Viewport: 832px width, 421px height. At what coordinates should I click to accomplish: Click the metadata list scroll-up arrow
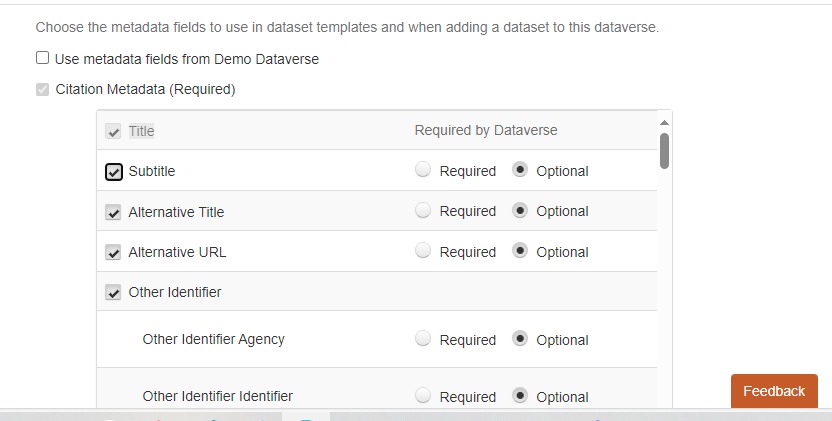[665, 122]
